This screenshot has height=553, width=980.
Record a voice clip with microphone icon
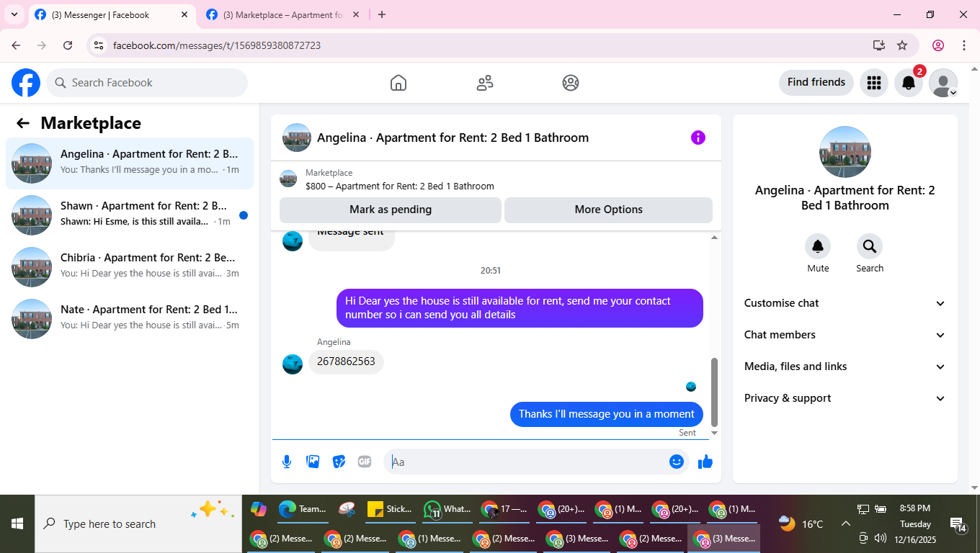[x=287, y=462]
